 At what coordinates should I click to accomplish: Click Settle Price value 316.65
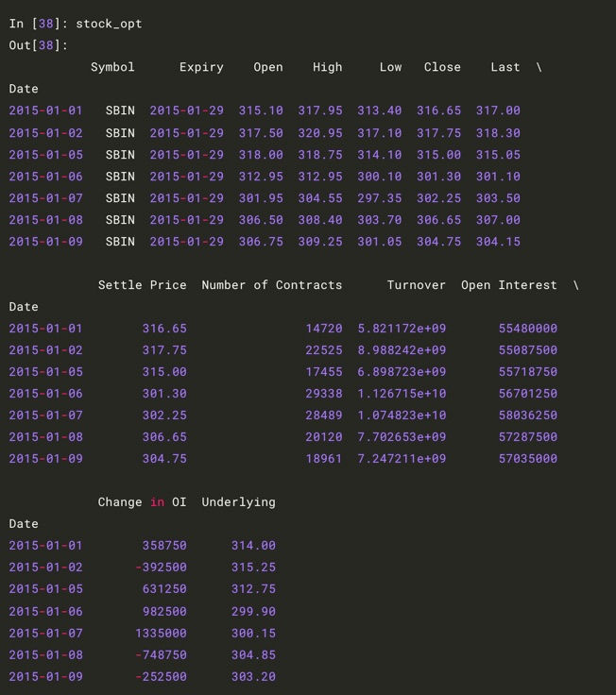(x=164, y=329)
